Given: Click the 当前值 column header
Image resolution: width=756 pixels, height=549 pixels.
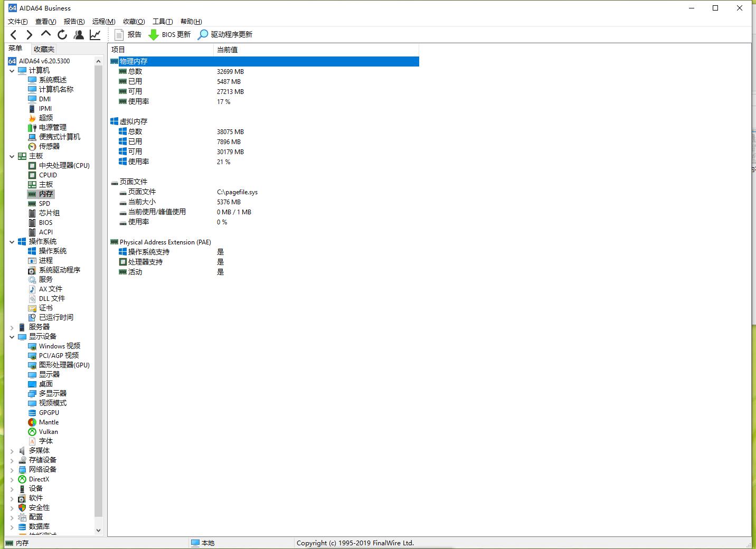Looking at the screenshot, I should (x=316, y=50).
